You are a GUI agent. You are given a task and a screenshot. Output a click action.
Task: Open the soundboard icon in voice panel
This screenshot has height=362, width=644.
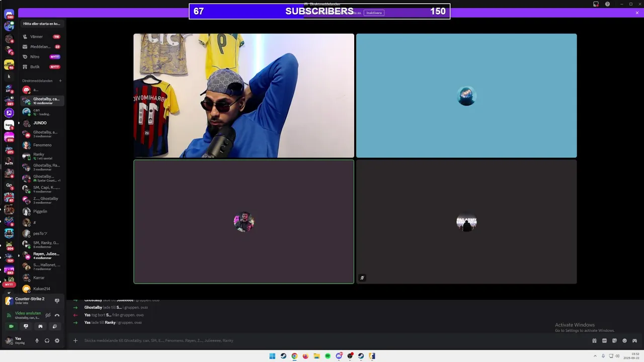[x=55, y=326]
